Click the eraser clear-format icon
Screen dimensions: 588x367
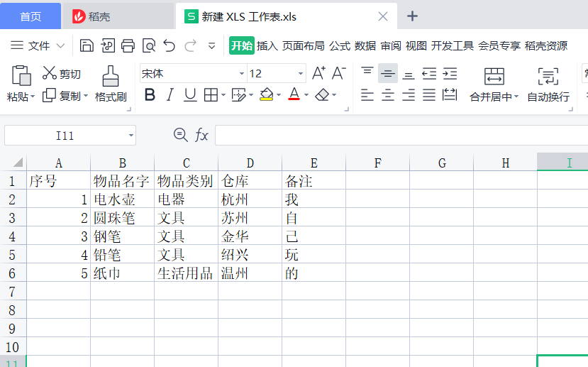coord(322,95)
